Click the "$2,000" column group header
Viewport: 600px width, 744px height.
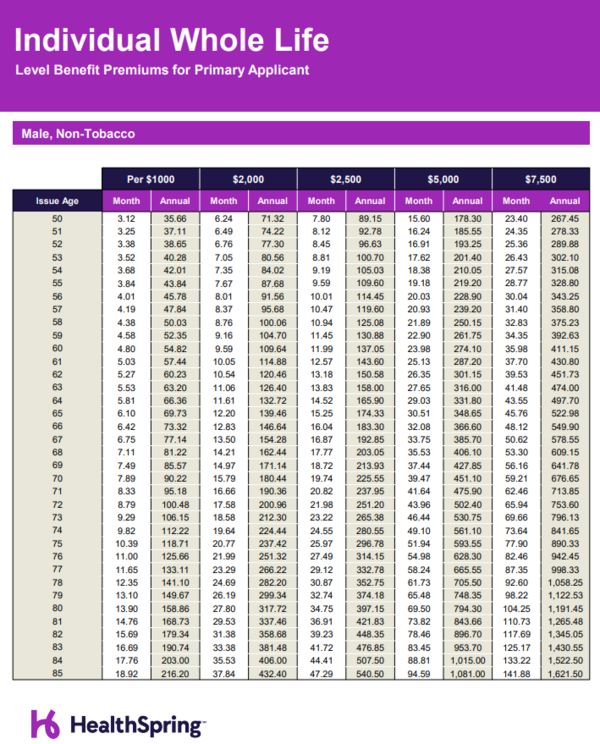coord(249,179)
